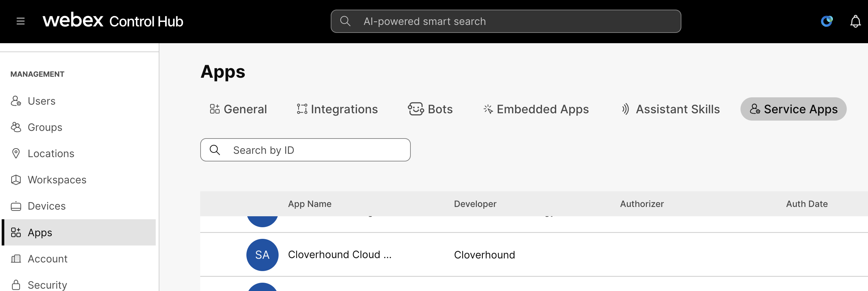
Task: Click the General tab grid icon
Action: pos(215,109)
